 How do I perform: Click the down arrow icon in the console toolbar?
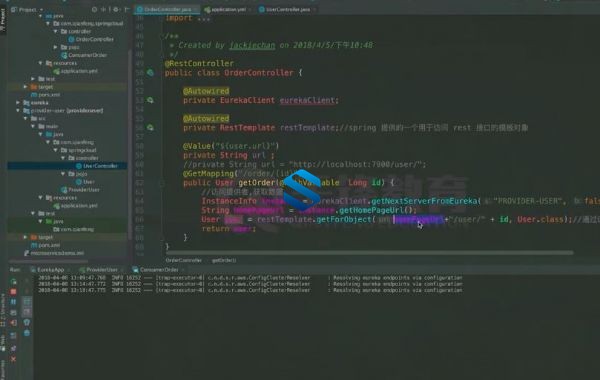point(27,292)
